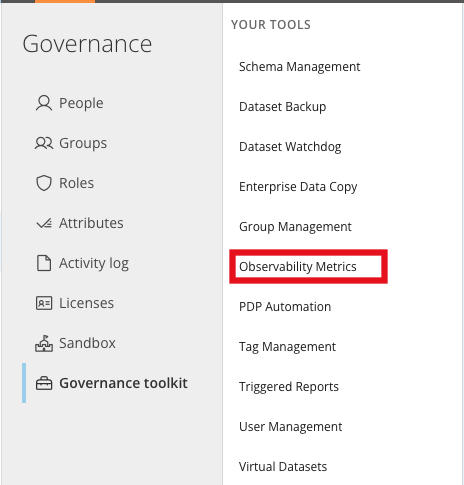Open the highlighted Observability Metrics tool

pos(298,267)
